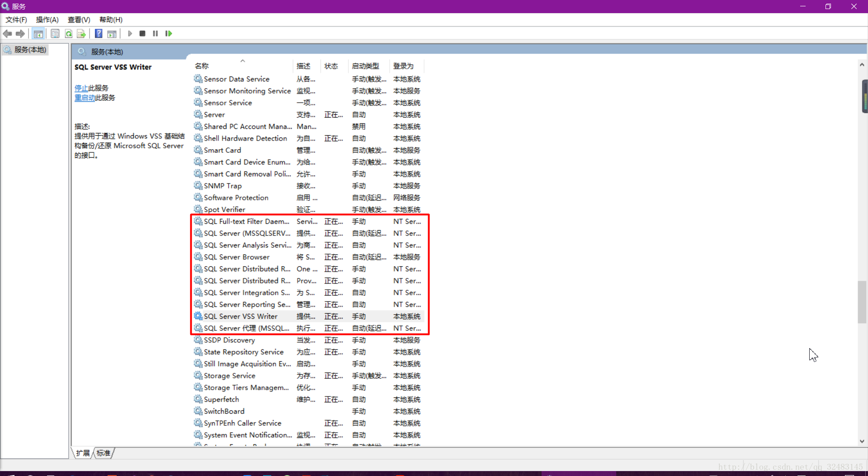This screenshot has width=868, height=476.
Task: Select the SQL Full-text Filter Daem... row
Action: coord(309,222)
